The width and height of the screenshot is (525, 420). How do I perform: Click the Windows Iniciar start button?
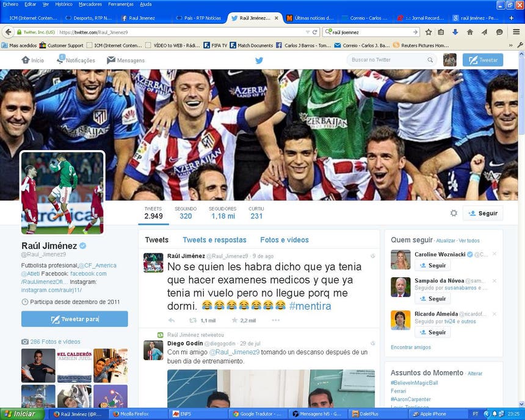click(x=23, y=414)
